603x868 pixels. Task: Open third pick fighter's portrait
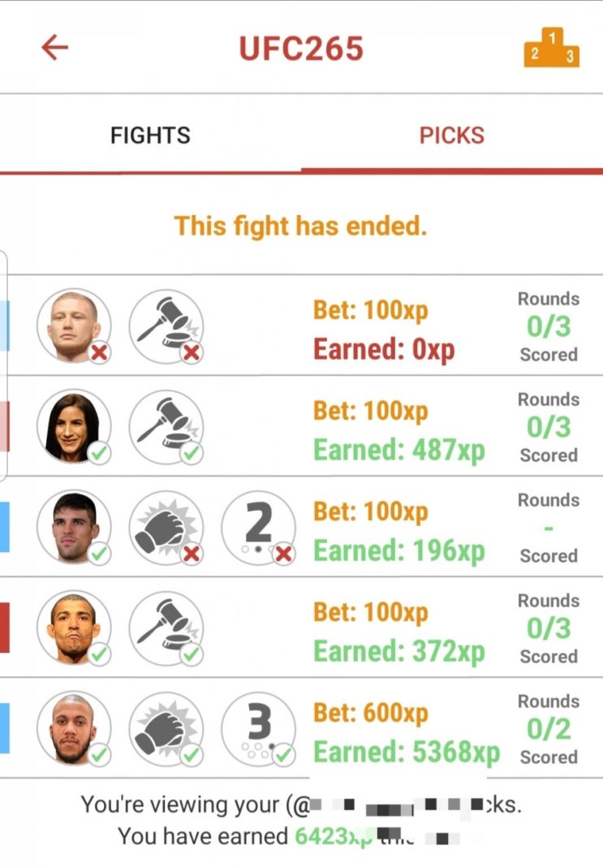pos(74,528)
